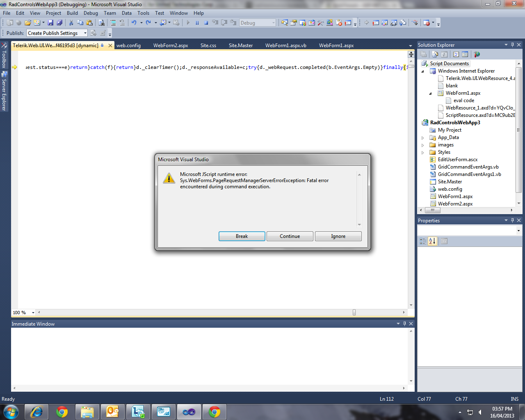Toggle auto-hide pin on Solution Explorer
Image resolution: width=525 pixels, height=420 pixels.
point(512,45)
